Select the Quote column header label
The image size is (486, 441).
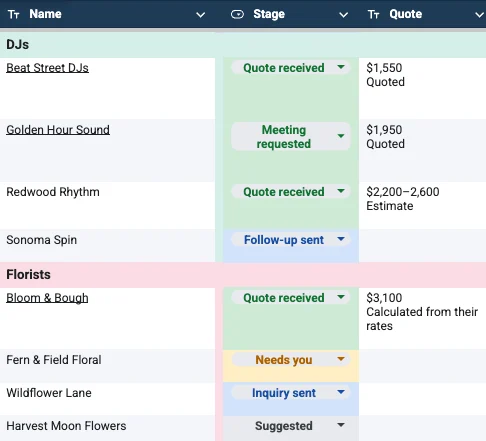coord(406,14)
